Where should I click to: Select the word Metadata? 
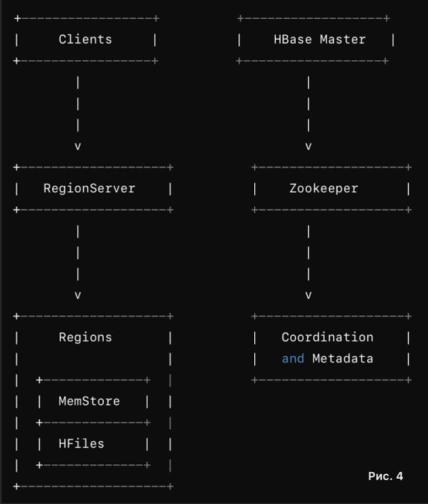343,358
